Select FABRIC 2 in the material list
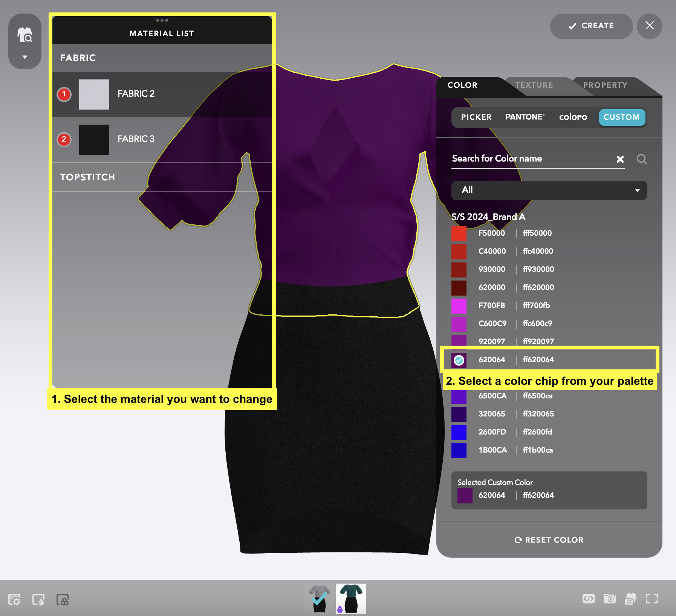 (162, 94)
